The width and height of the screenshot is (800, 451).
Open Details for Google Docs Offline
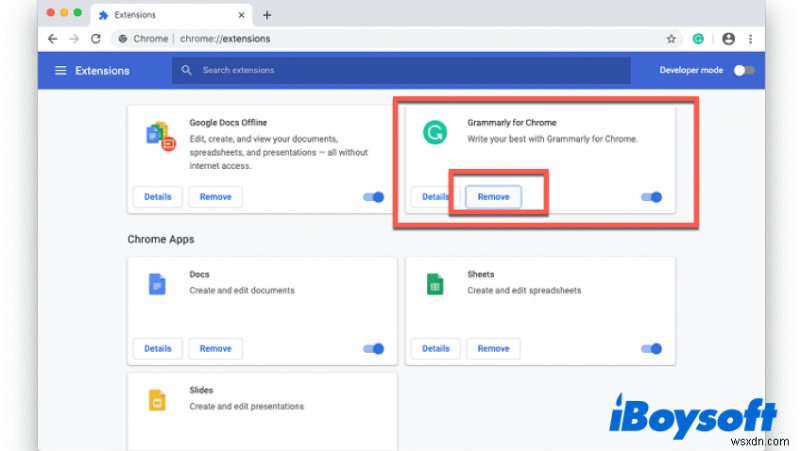158,197
